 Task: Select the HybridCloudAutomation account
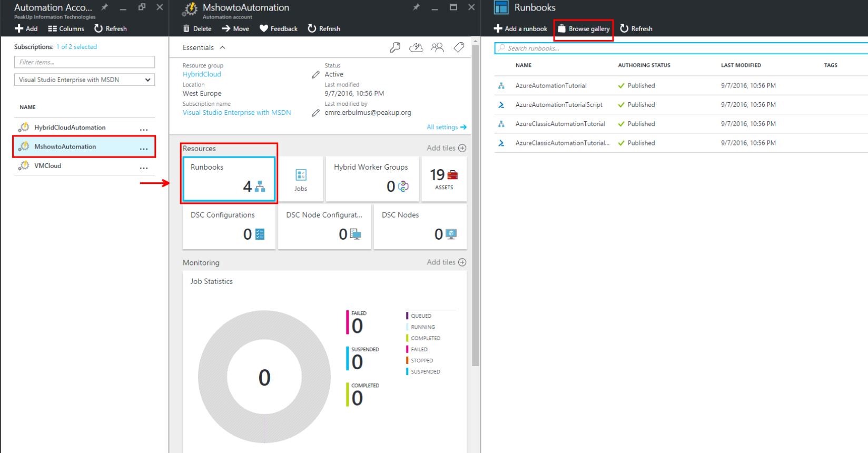pos(84,127)
